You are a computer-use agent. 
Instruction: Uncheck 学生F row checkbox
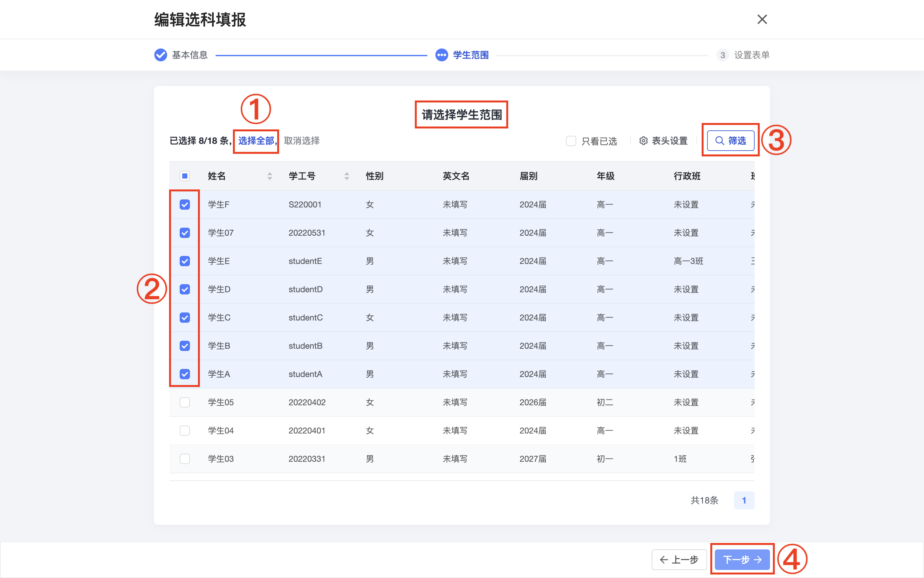click(x=185, y=205)
